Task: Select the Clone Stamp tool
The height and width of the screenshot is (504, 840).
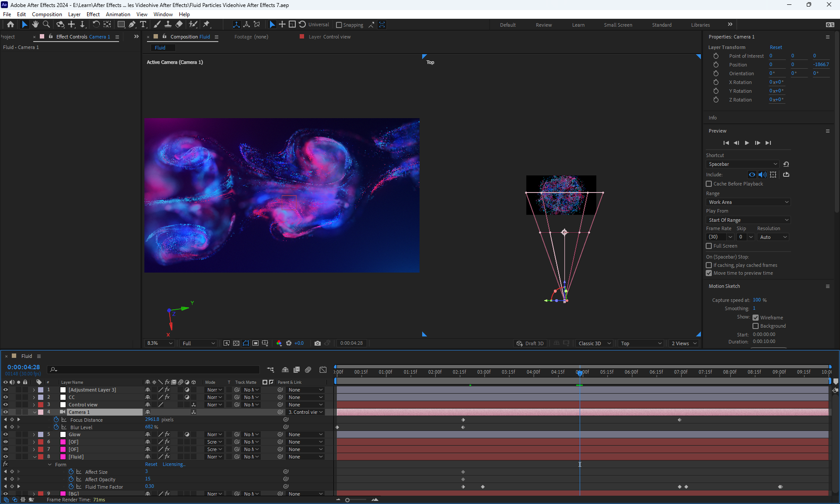Action: click(x=168, y=24)
